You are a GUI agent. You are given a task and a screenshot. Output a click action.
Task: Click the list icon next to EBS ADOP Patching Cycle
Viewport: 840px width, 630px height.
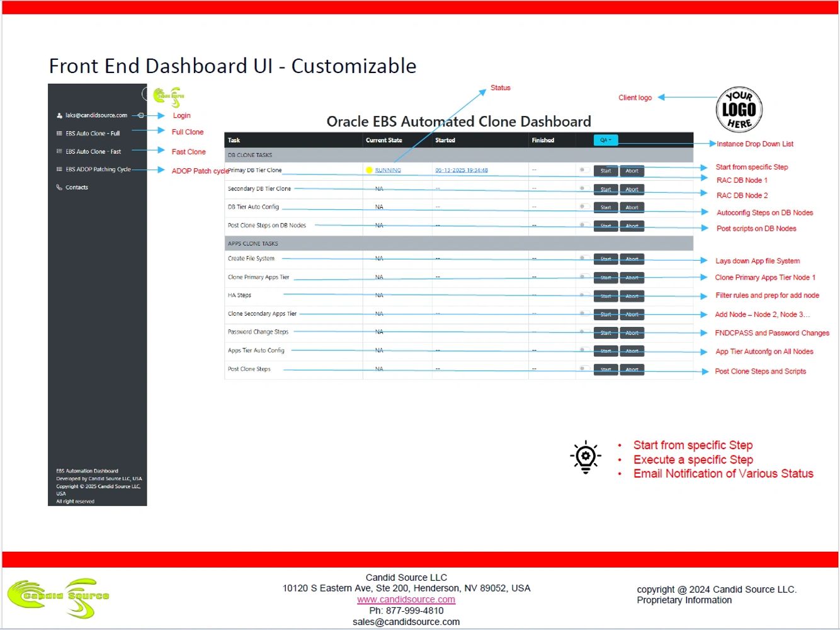point(59,169)
